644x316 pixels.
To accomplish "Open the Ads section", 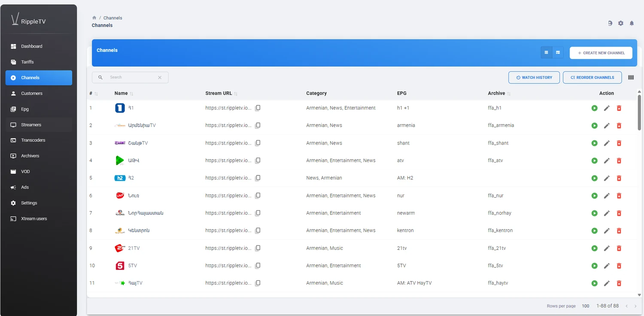I will pyautogui.click(x=39, y=187).
